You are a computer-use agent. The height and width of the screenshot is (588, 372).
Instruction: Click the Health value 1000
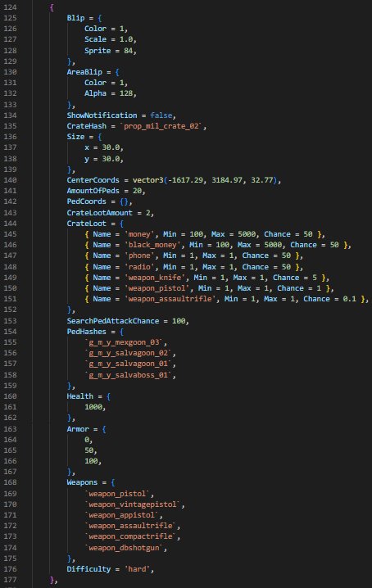[x=93, y=407]
